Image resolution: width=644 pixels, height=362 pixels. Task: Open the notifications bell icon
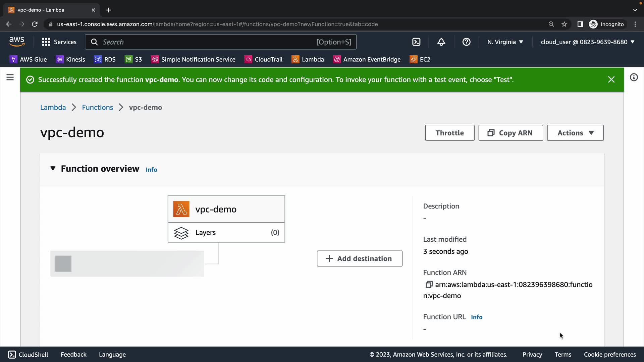coord(441,42)
